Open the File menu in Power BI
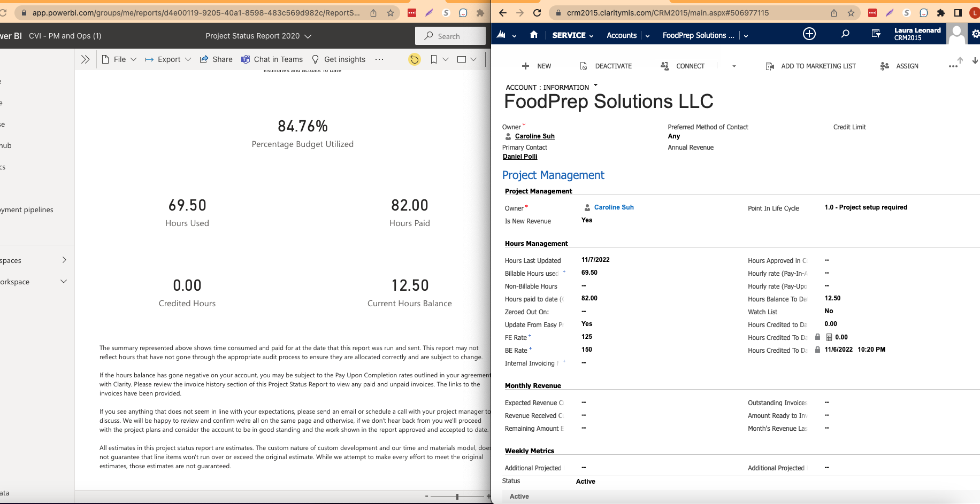This screenshot has height=504, width=980. coord(119,59)
